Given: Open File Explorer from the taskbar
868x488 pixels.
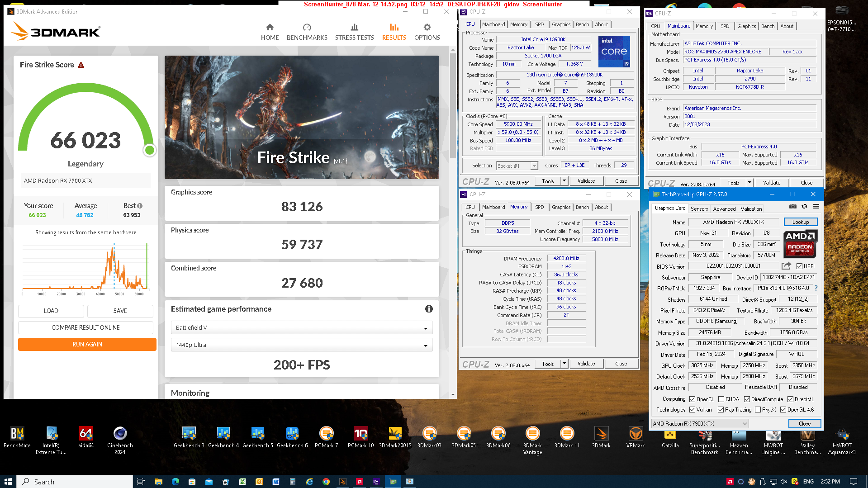Looking at the screenshot, I should pos(158,482).
